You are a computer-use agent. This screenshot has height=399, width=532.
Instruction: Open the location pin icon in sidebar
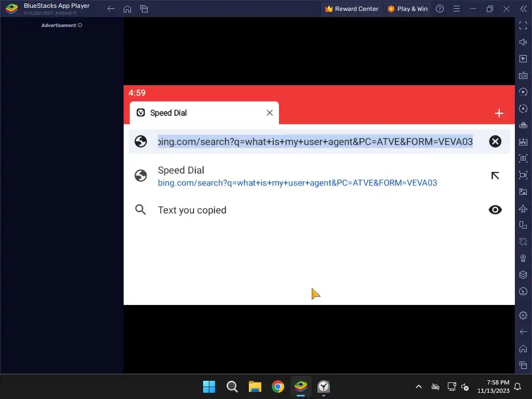[x=523, y=258]
